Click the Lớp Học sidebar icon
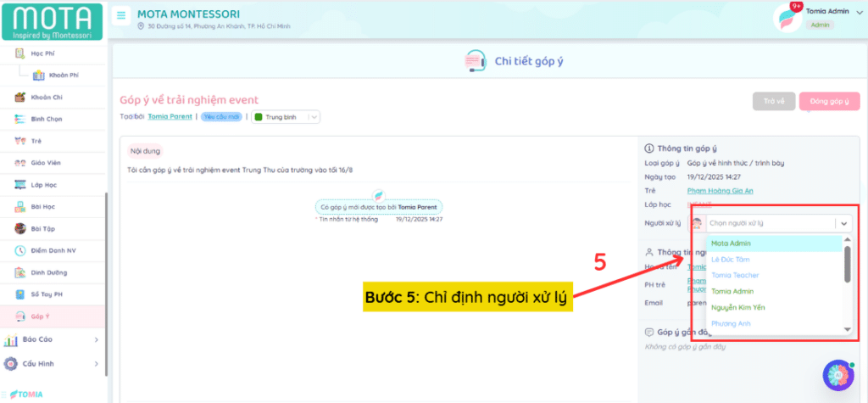The height and width of the screenshot is (403, 868). pos(20,184)
